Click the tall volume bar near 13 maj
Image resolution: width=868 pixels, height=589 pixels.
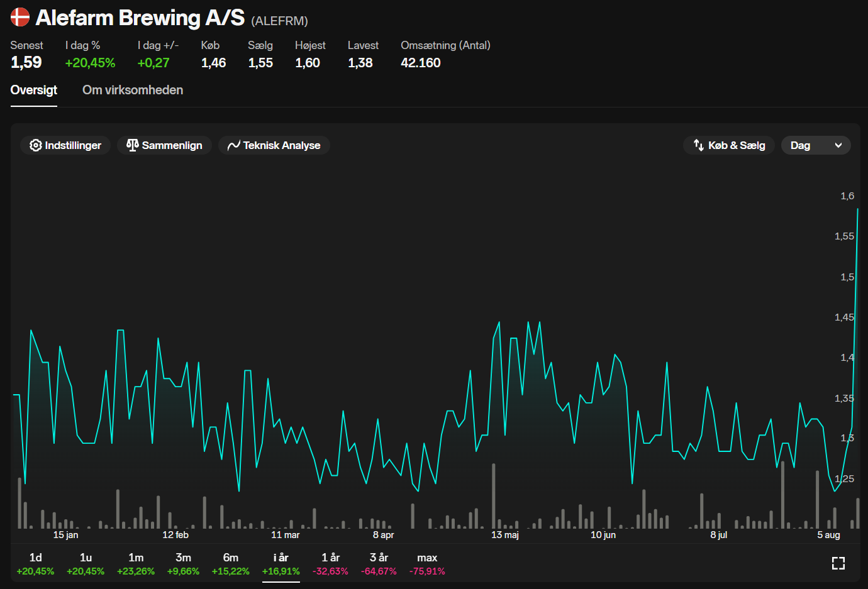point(494,496)
